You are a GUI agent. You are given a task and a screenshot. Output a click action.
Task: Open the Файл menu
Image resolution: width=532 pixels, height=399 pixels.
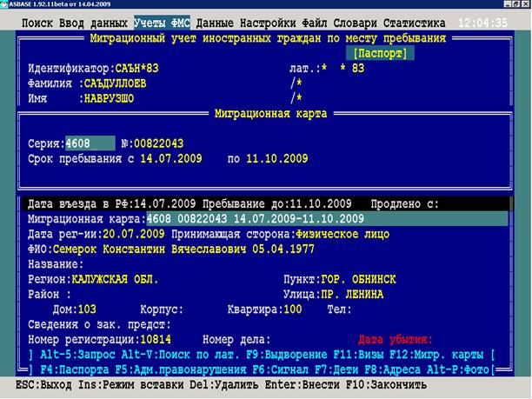[x=326, y=20]
